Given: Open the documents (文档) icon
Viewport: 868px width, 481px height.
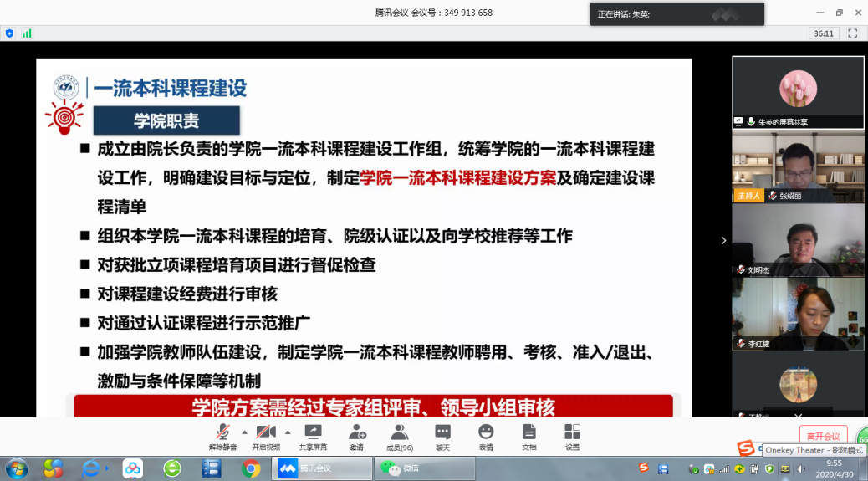Looking at the screenshot, I should coord(528,436).
